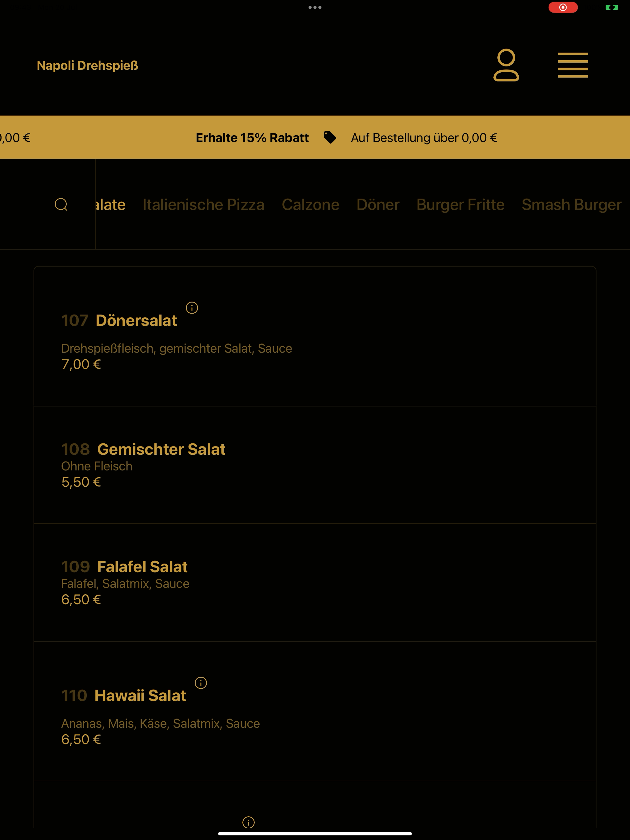
Task: Show info for Hawaii Salat
Action: point(201,683)
